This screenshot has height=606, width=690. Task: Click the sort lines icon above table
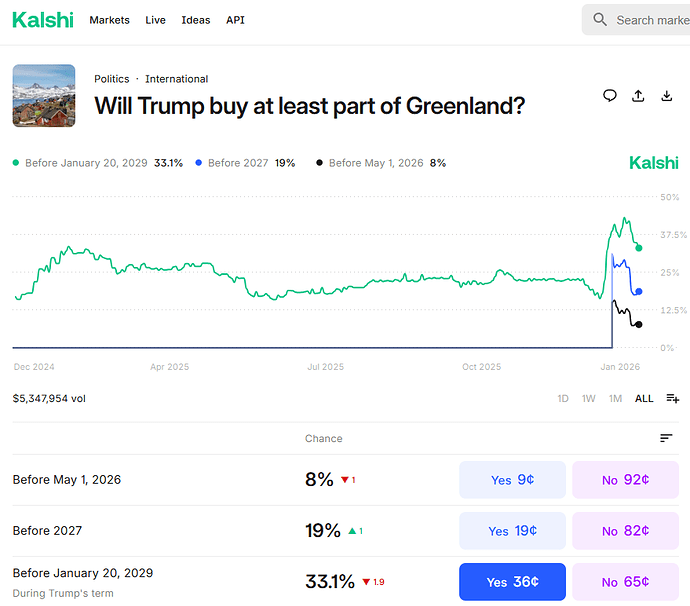667,438
